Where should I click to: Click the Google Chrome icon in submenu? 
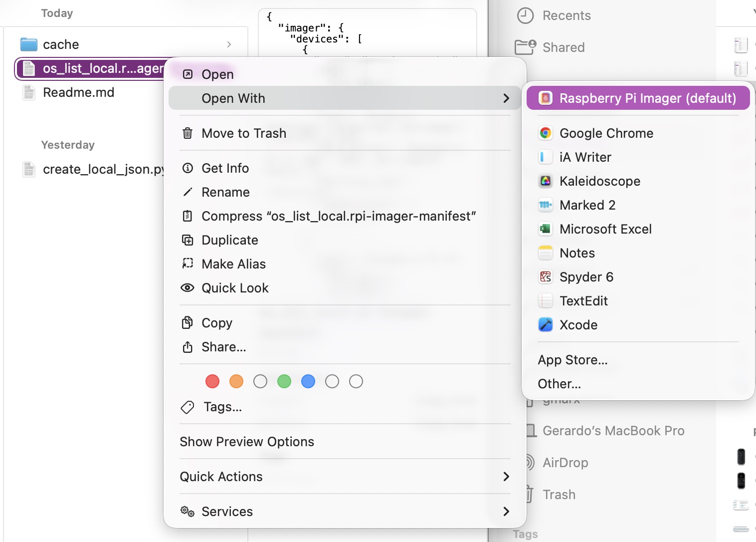546,133
